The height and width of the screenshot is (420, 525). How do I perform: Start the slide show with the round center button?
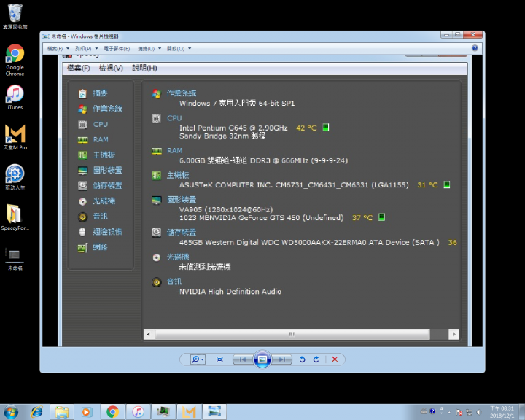[x=262, y=359]
